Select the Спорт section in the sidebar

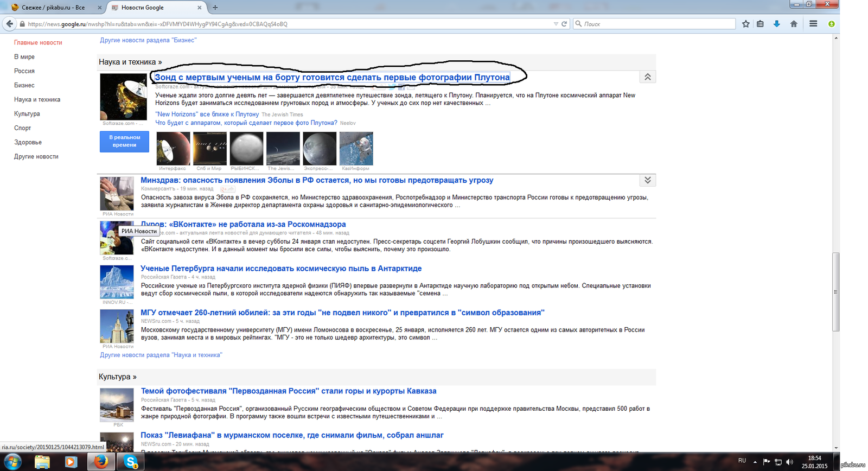[23, 128]
